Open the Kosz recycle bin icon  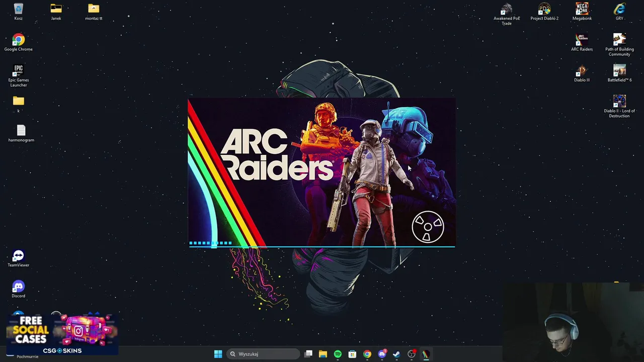[18, 12]
